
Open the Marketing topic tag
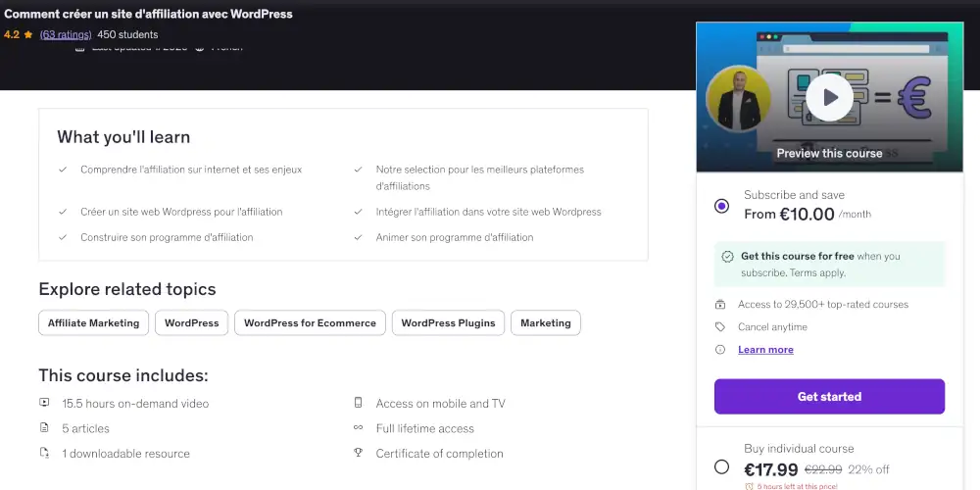[546, 323]
